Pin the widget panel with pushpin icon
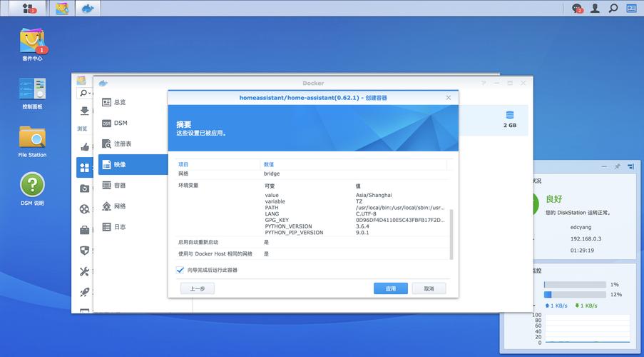Image resolution: width=644 pixels, height=357 pixels. [x=618, y=166]
